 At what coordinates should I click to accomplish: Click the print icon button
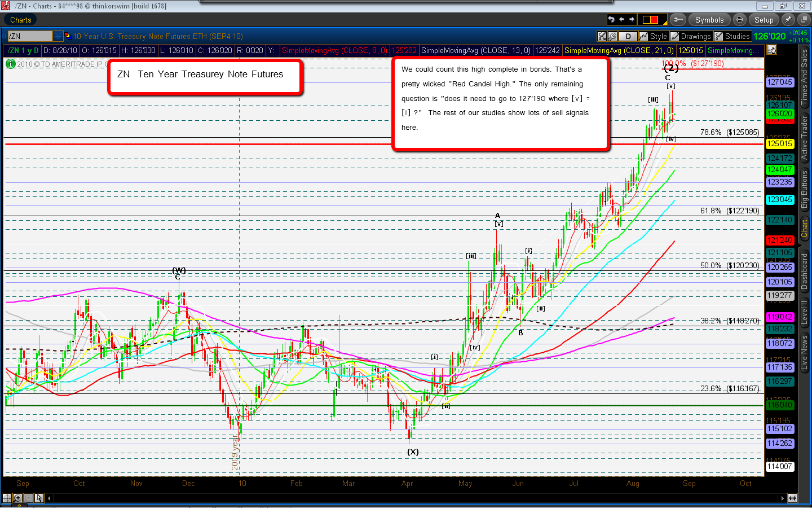pyautogui.click(x=740, y=20)
